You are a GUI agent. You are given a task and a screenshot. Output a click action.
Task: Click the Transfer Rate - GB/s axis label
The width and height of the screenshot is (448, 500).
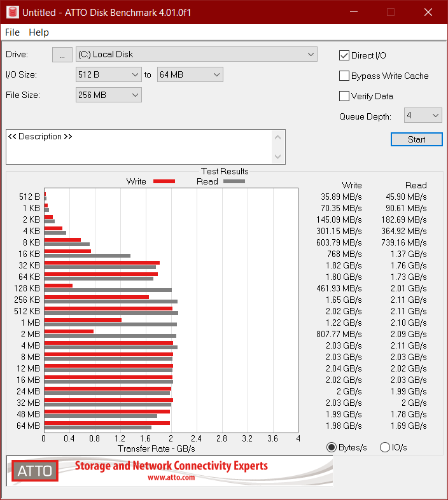(157, 448)
